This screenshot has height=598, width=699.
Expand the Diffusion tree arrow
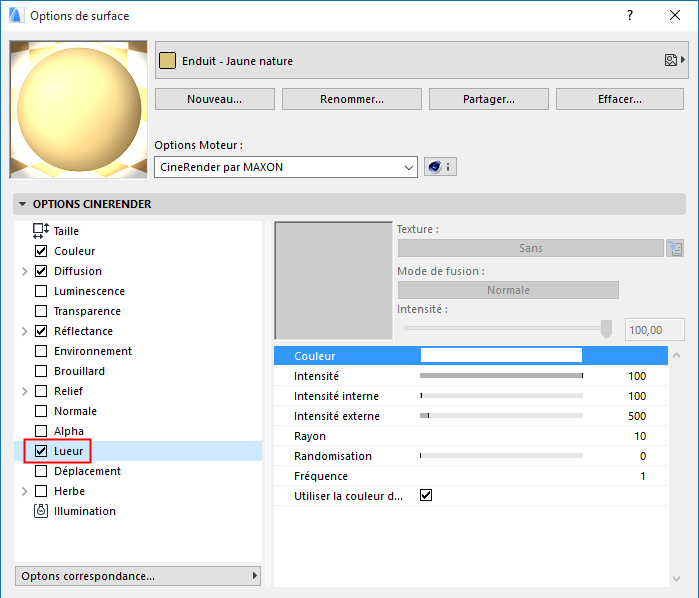point(25,271)
